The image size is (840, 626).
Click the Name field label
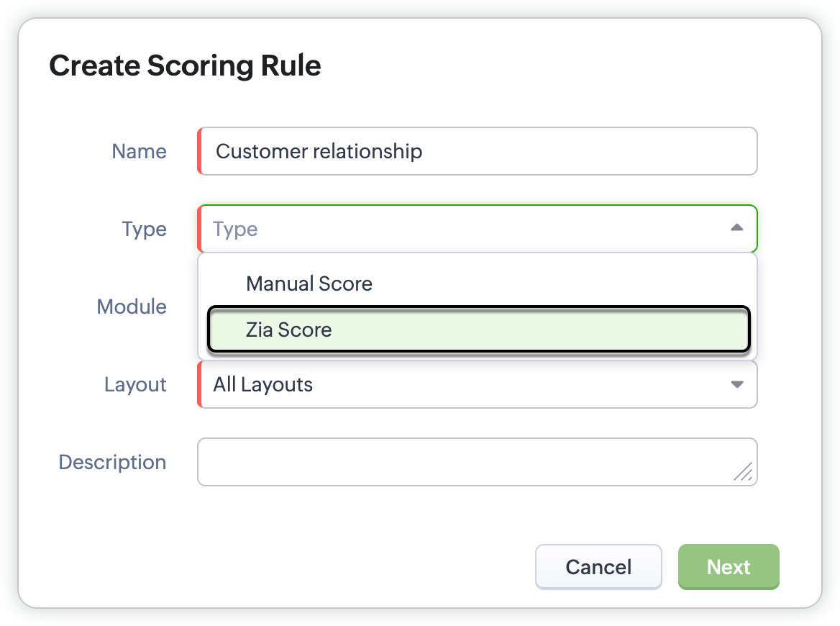pyautogui.click(x=139, y=151)
